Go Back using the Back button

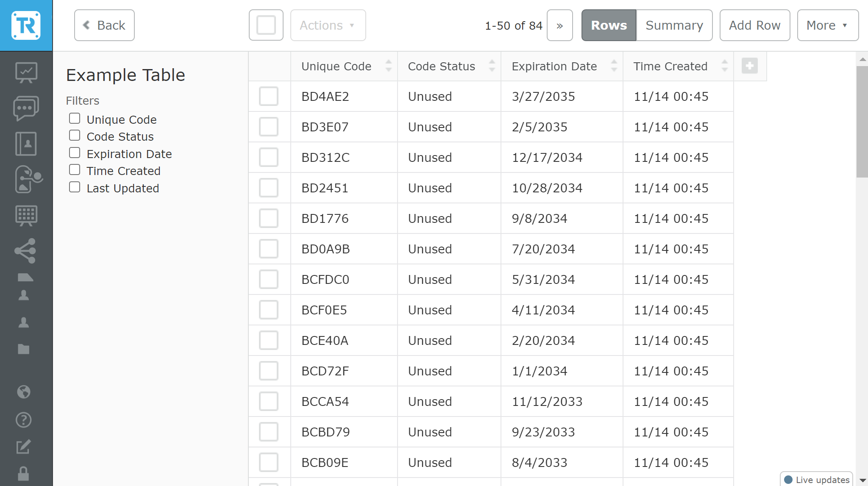coord(104,25)
